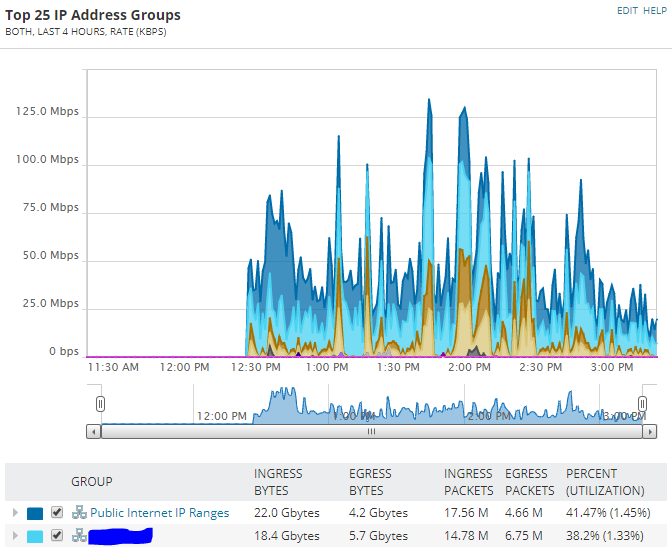672x549 pixels.
Task: Click the right range handle on the overview chart
Action: pos(642,404)
